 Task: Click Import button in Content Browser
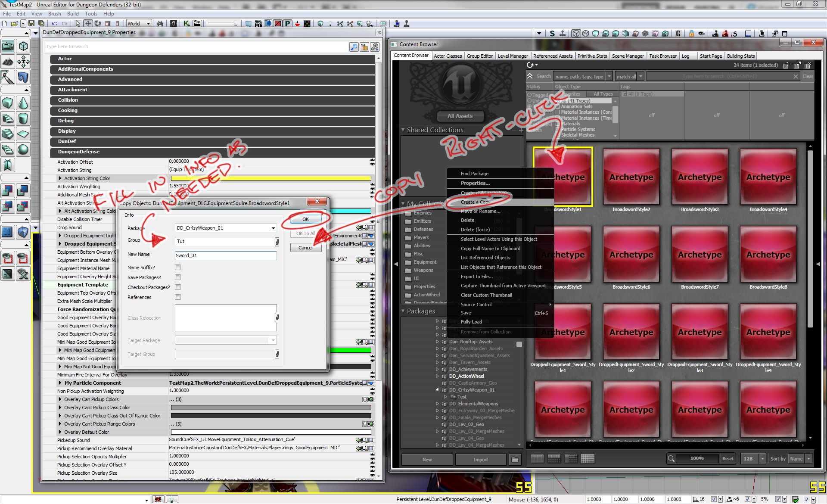481,460
